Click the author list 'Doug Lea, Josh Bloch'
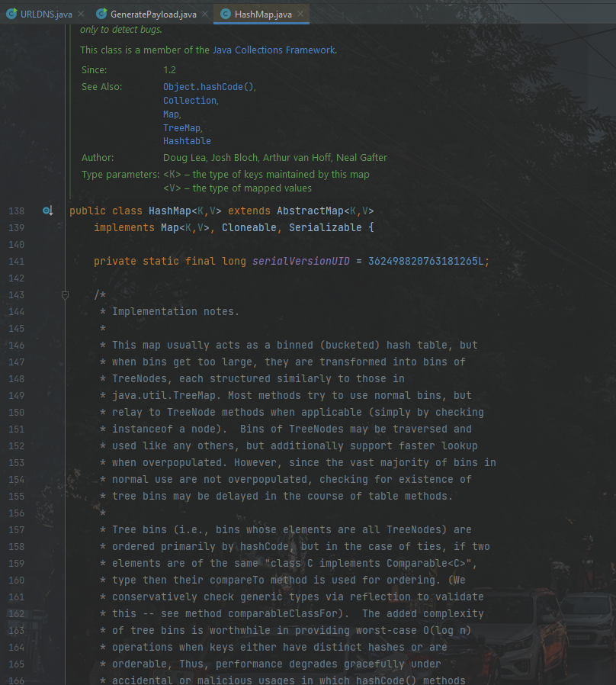This screenshot has height=685, width=616. click(x=211, y=158)
